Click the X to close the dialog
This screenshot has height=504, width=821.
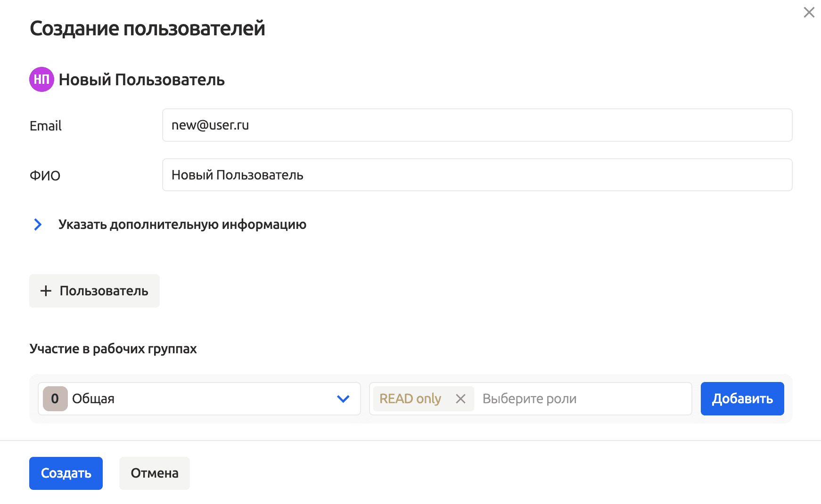809,13
